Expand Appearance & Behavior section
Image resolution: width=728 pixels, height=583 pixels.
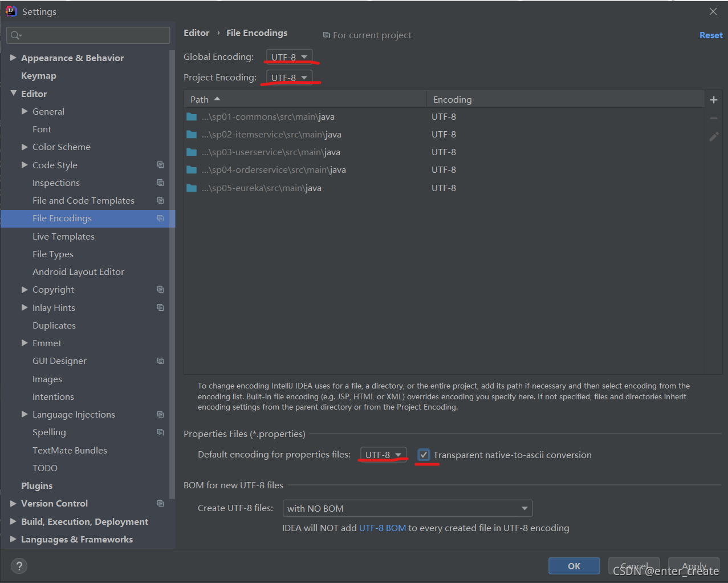13,58
